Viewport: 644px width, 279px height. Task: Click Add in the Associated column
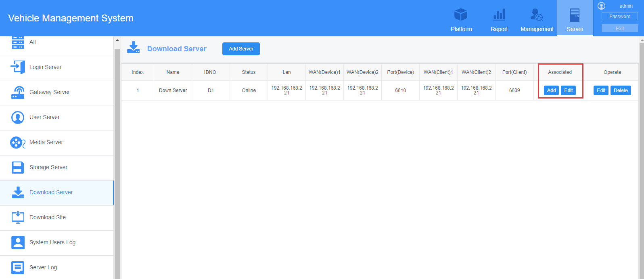551,90
